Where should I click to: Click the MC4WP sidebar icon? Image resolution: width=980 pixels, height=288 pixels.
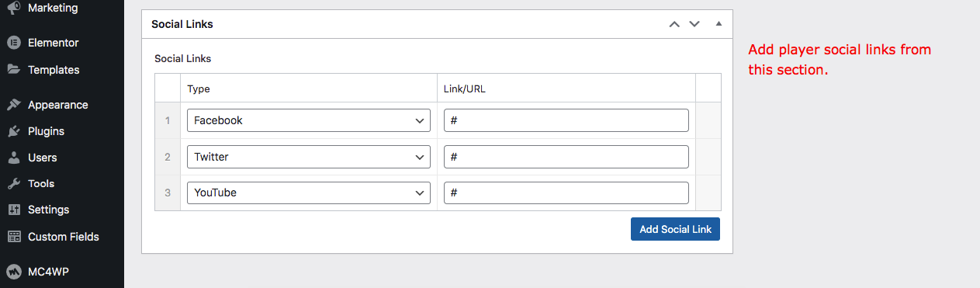(13, 272)
